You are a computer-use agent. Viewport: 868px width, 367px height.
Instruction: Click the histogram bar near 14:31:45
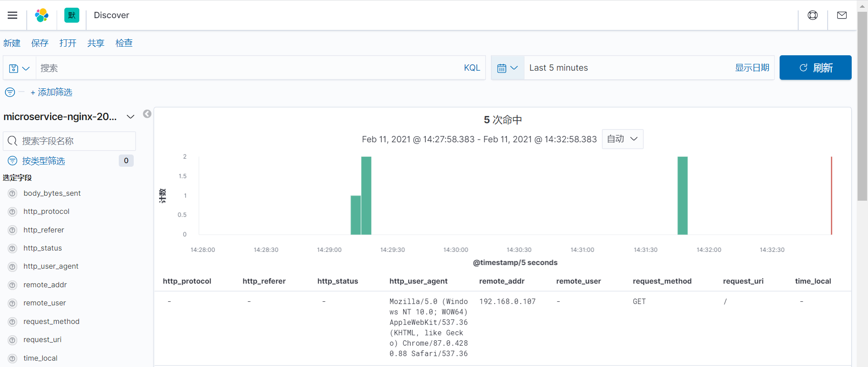tap(683, 196)
